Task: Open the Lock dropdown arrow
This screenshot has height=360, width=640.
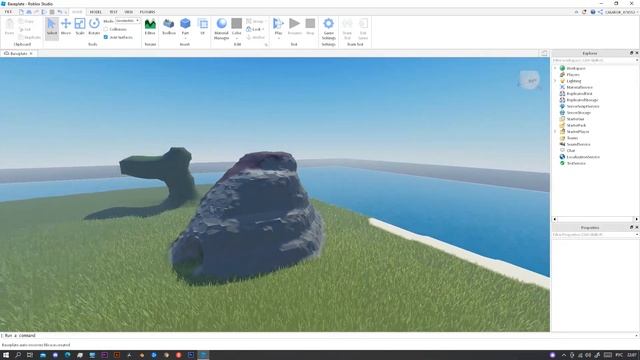Action: (263, 29)
